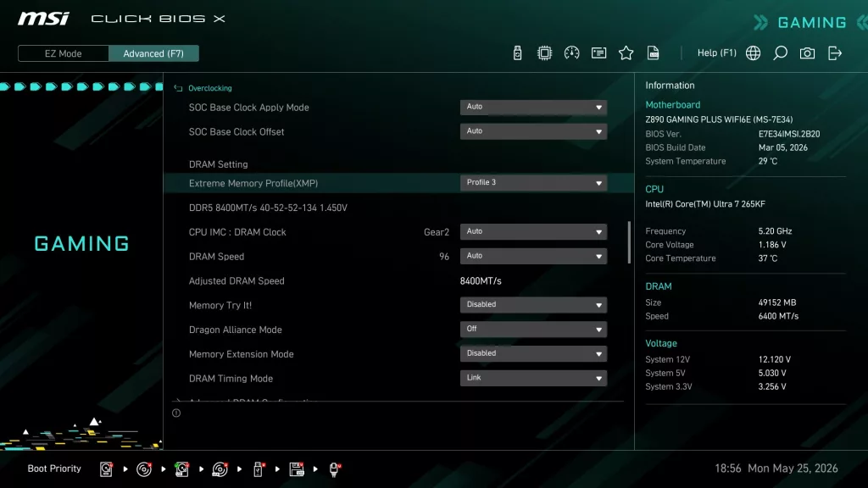This screenshot has height=488, width=868.
Task: Click the Boot Priority label
Action: pos(54,469)
